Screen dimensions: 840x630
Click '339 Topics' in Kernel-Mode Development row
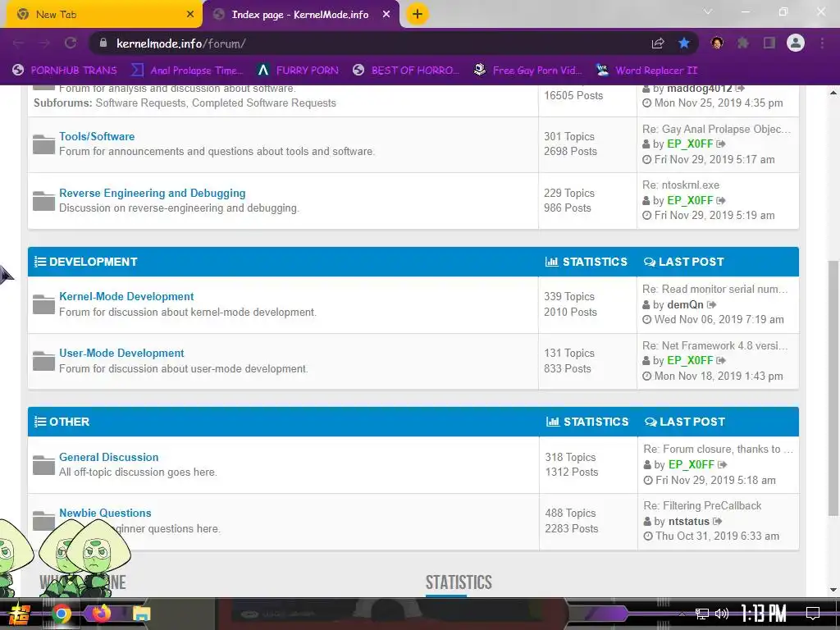[569, 296]
